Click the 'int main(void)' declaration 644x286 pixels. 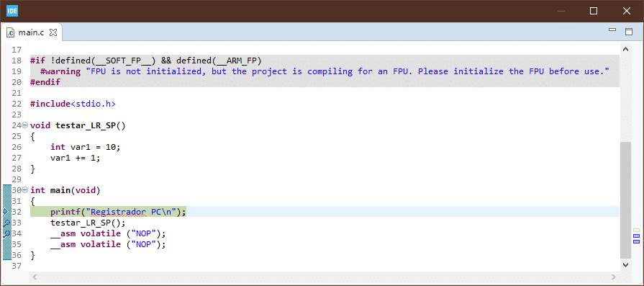click(65, 190)
